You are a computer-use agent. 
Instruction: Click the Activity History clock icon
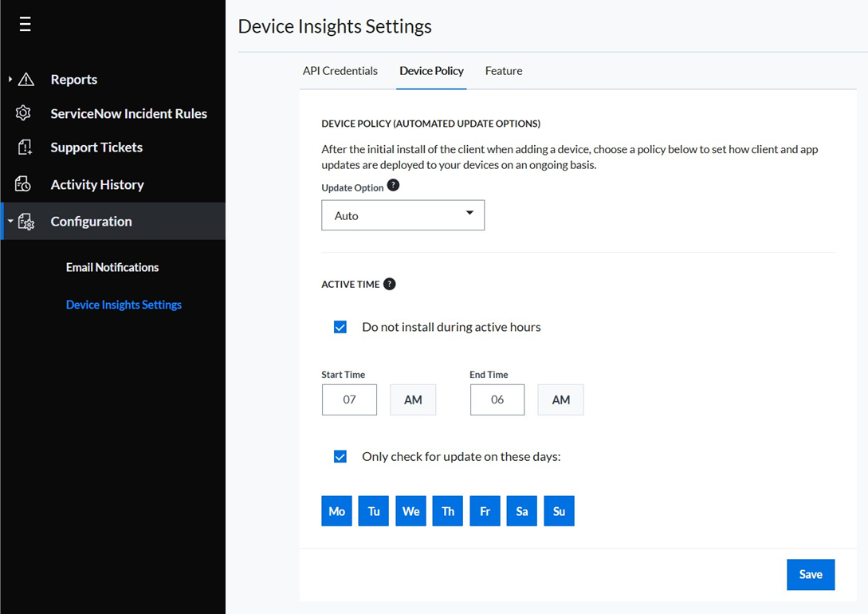coord(24,184)
